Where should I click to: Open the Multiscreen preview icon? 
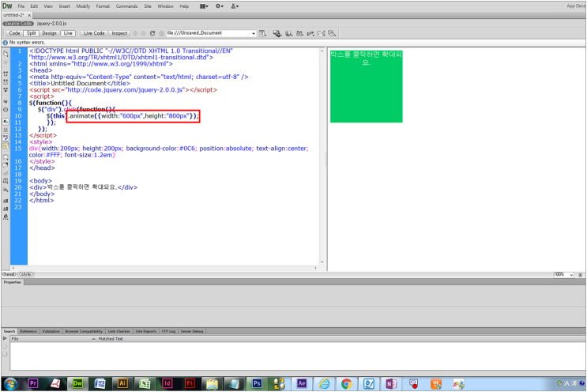(277, 34)
